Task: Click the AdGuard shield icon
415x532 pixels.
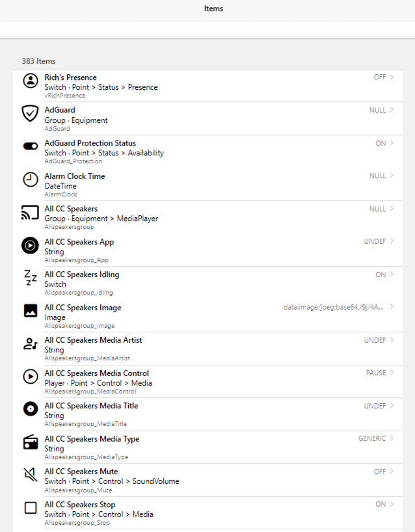Action: click(31, 114)
